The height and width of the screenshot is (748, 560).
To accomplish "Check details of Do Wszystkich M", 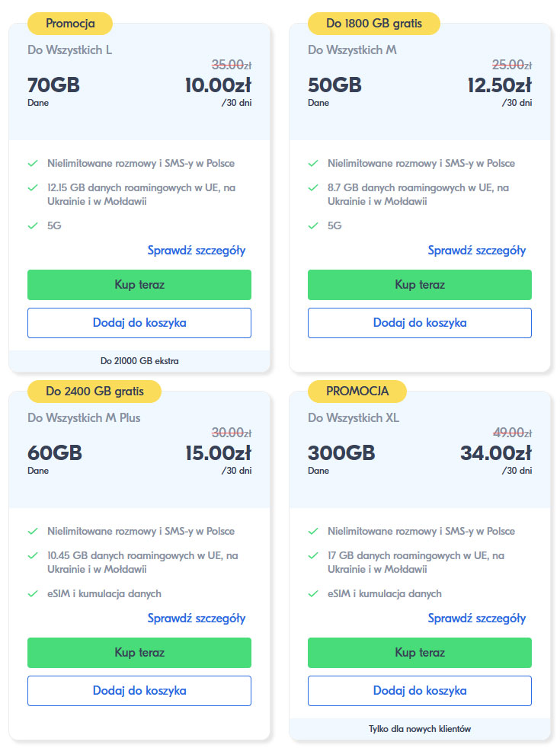I will (476, 251).
